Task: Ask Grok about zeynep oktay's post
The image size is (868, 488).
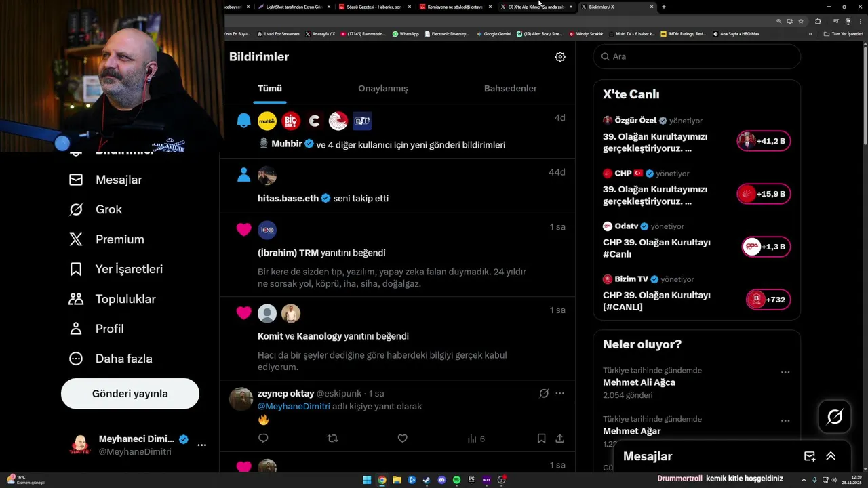Action: coord(543,393)
